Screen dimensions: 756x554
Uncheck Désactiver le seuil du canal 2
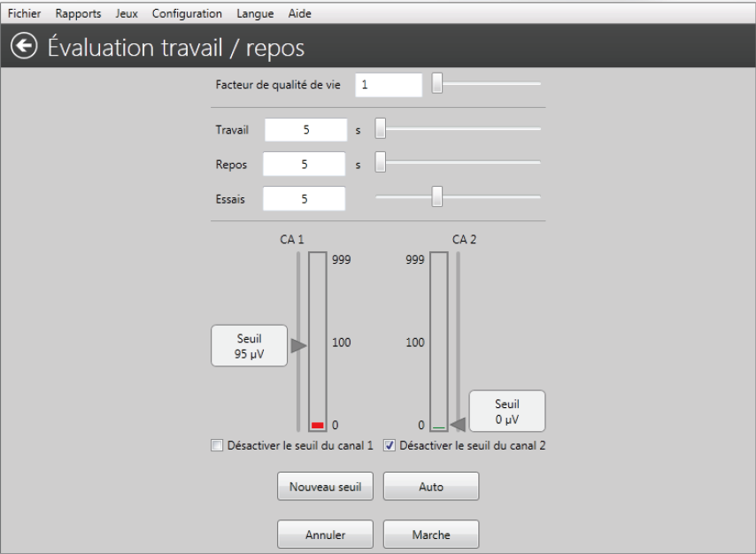(390, 446)
